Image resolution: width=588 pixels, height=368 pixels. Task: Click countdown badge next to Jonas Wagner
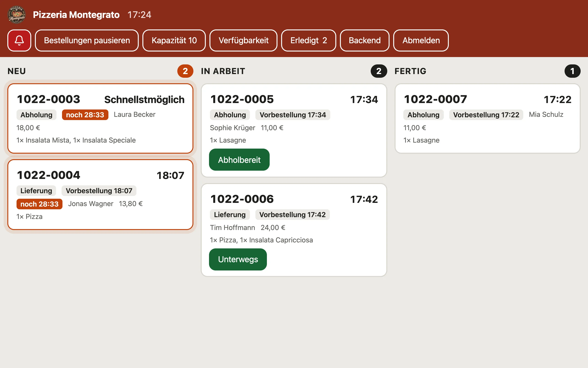pos(39,204)
